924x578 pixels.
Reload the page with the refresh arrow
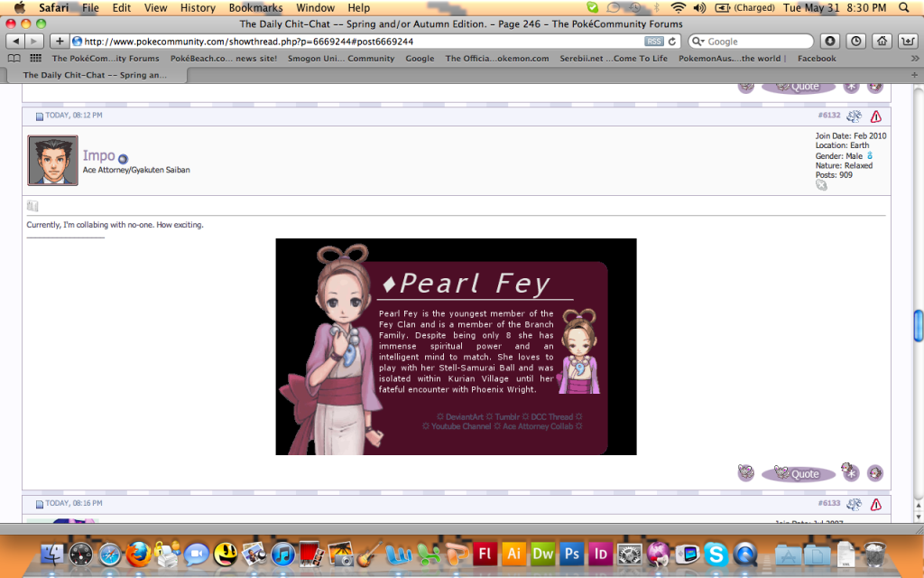click(671, 42)
